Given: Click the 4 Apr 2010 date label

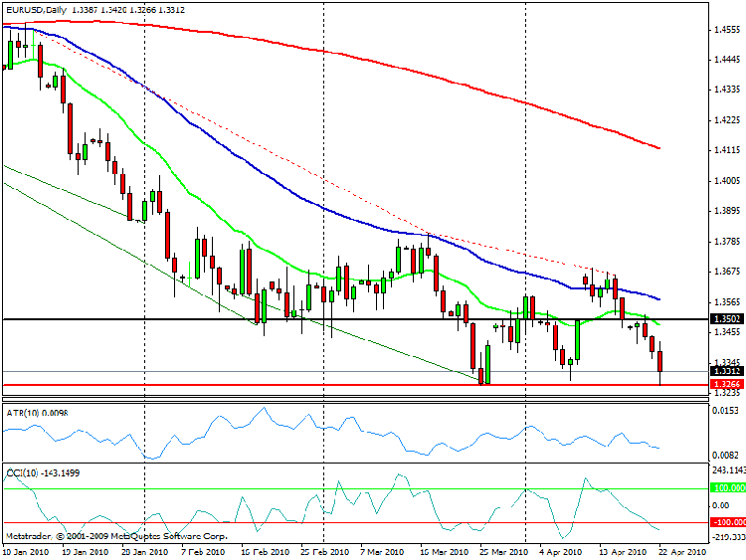Looking at the screenshot, I should click(x=560, y=552).
